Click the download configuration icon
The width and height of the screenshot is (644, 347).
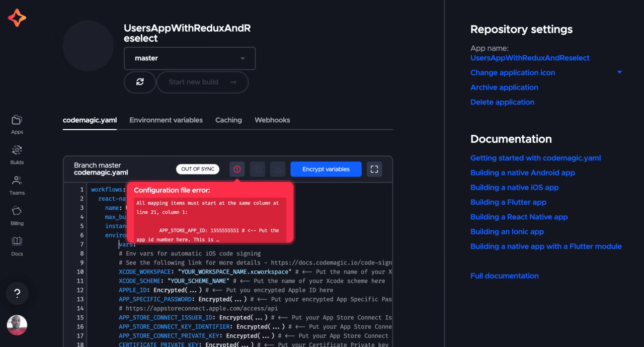277,169
